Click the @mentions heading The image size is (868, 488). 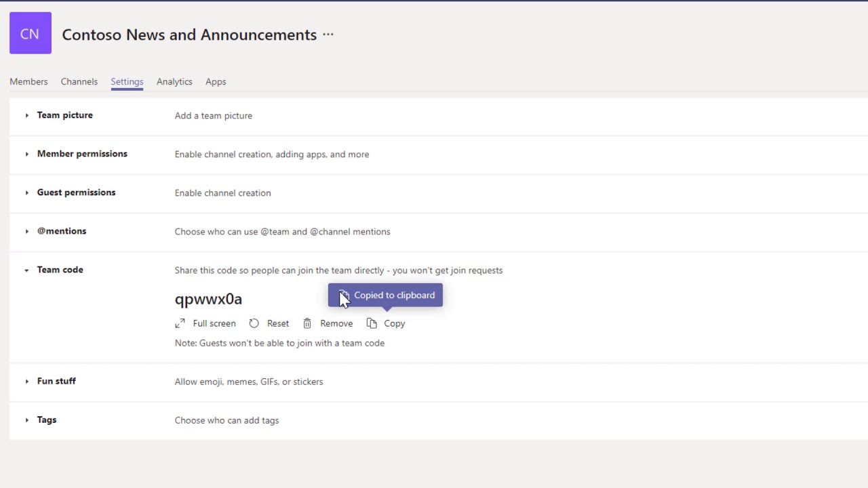(62, 231)
